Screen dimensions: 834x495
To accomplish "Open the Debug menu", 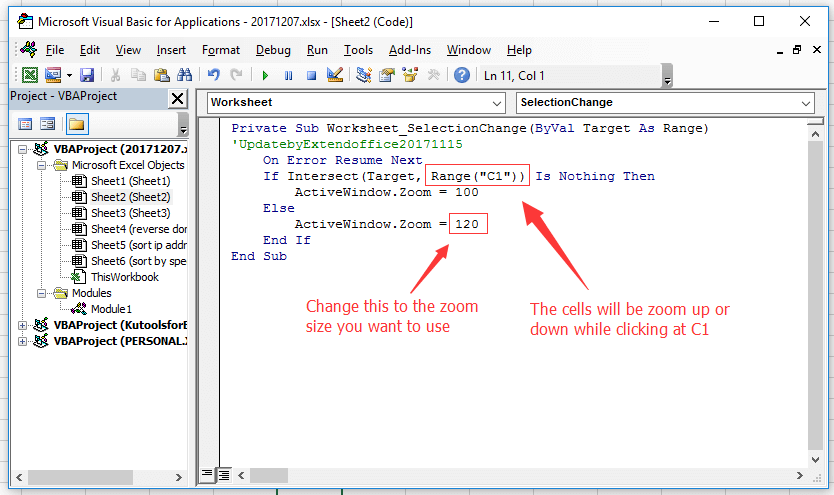I will 273,50.
